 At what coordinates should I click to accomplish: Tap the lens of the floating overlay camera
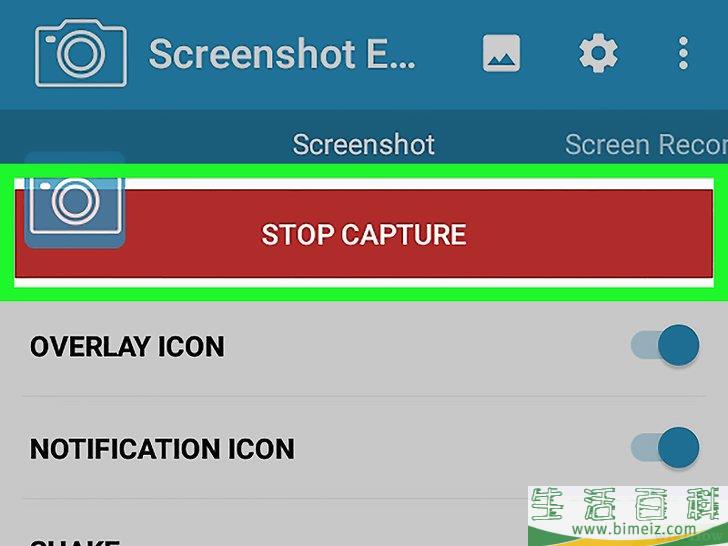[75, 201]
